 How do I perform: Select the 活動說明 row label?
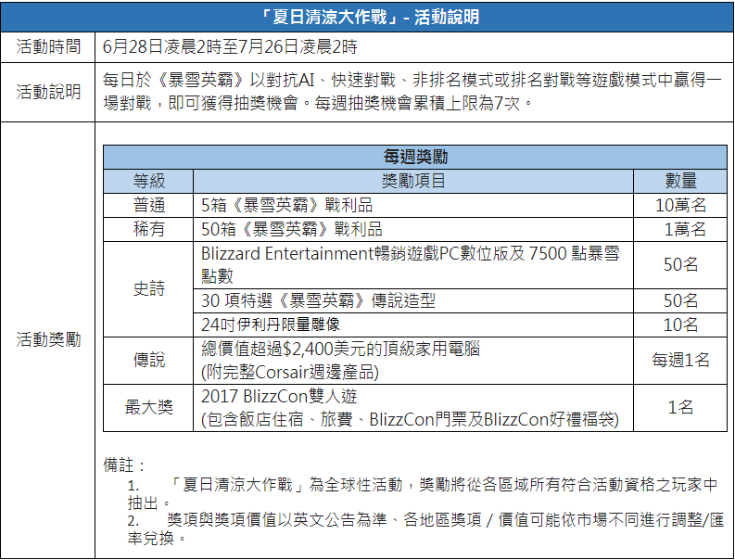(48, 92)
